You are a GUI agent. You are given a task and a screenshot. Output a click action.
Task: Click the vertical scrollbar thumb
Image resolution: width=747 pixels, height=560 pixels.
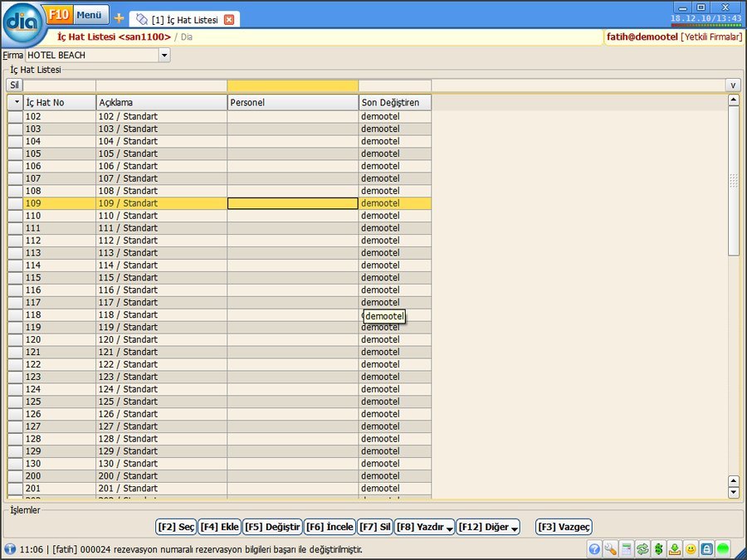[734, 181]
